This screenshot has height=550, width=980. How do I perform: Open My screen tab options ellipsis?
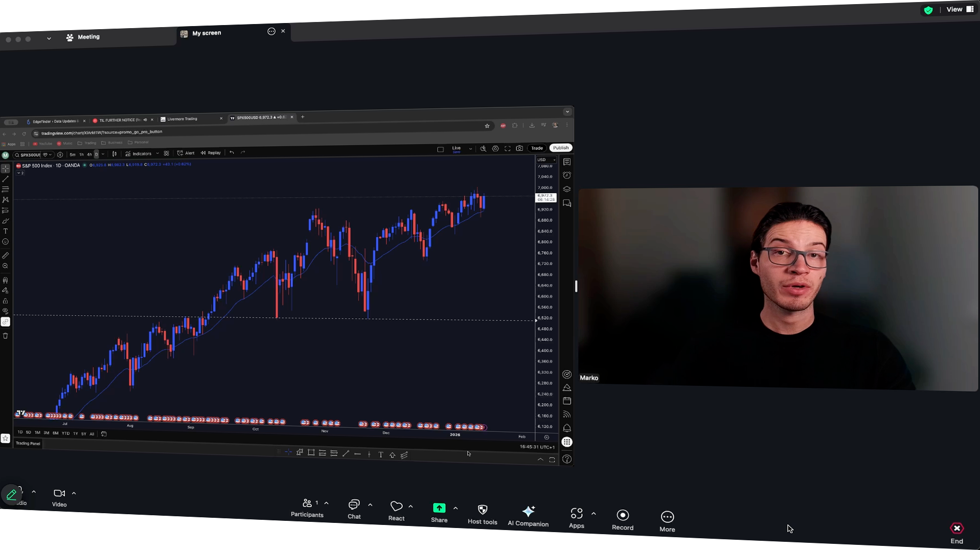pos(271,32)
